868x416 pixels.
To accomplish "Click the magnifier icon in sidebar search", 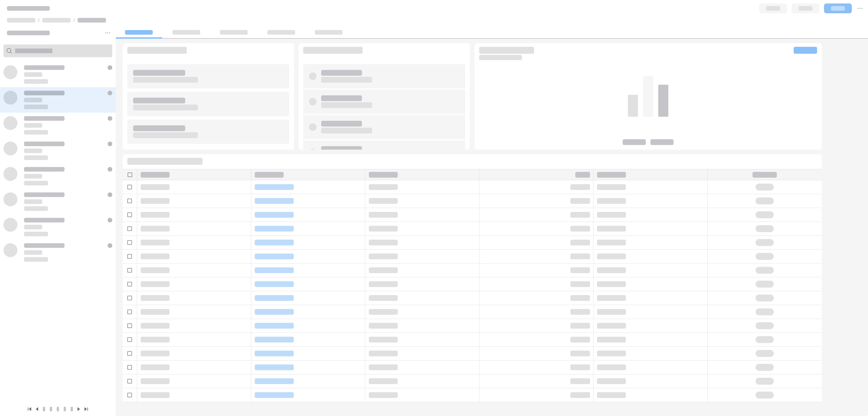I will click(9, 51).
